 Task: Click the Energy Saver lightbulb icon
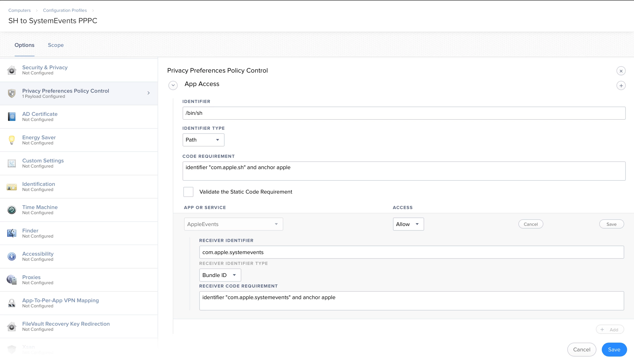[x=12, y=140]
